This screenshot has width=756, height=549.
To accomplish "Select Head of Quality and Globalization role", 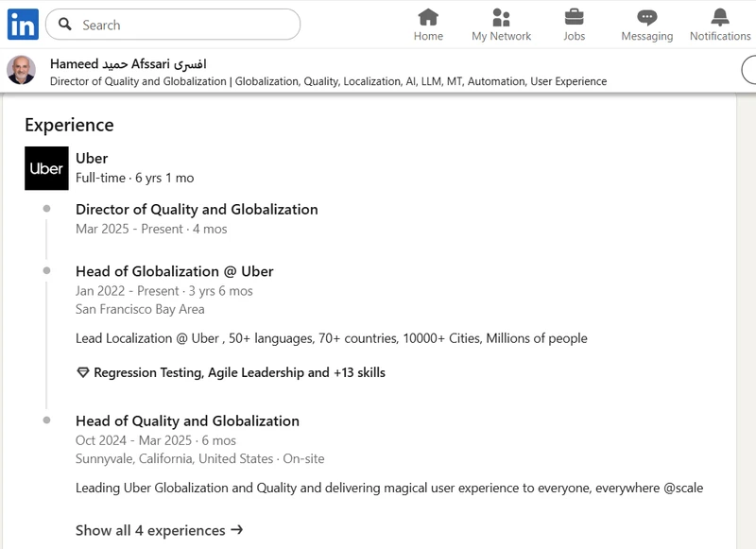I will (x=187, y=421).
